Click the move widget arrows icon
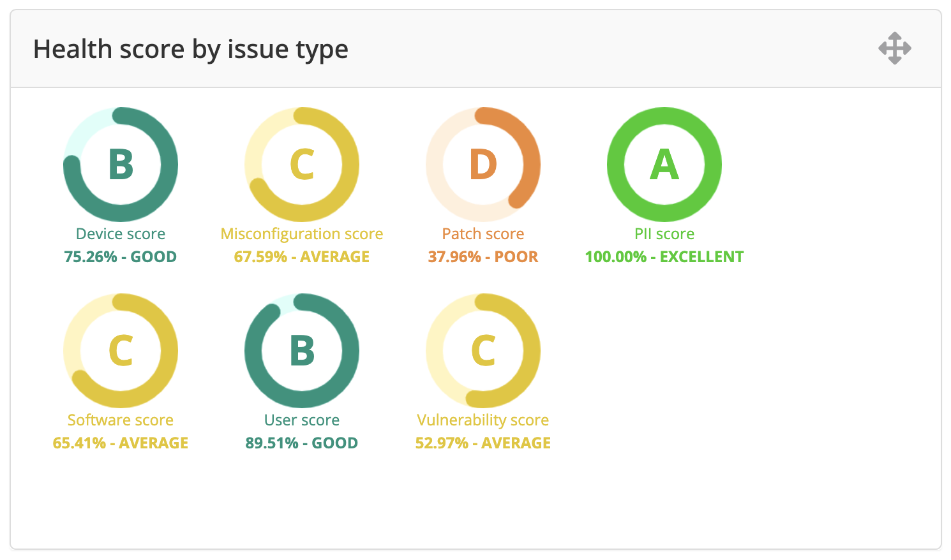951x560 pixels. tap(894, 48)
